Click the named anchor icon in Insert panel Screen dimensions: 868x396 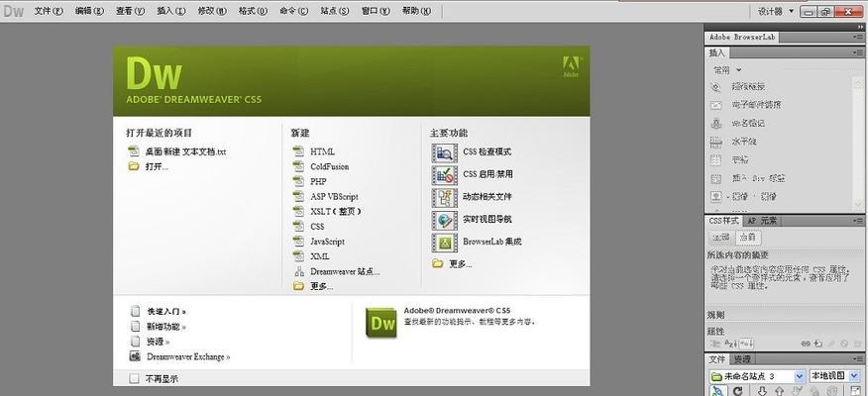click(x=715, y=123)
